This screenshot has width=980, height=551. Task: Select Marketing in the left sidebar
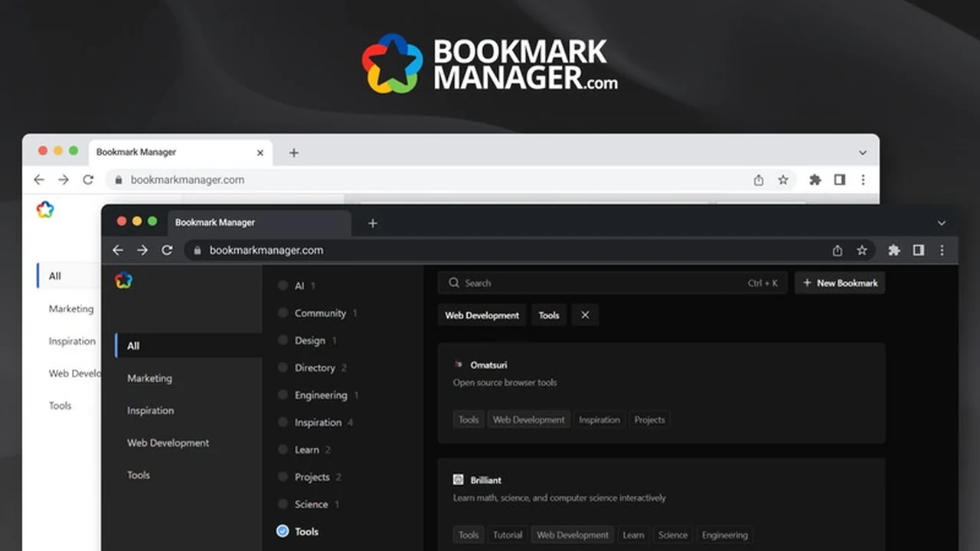149,378
